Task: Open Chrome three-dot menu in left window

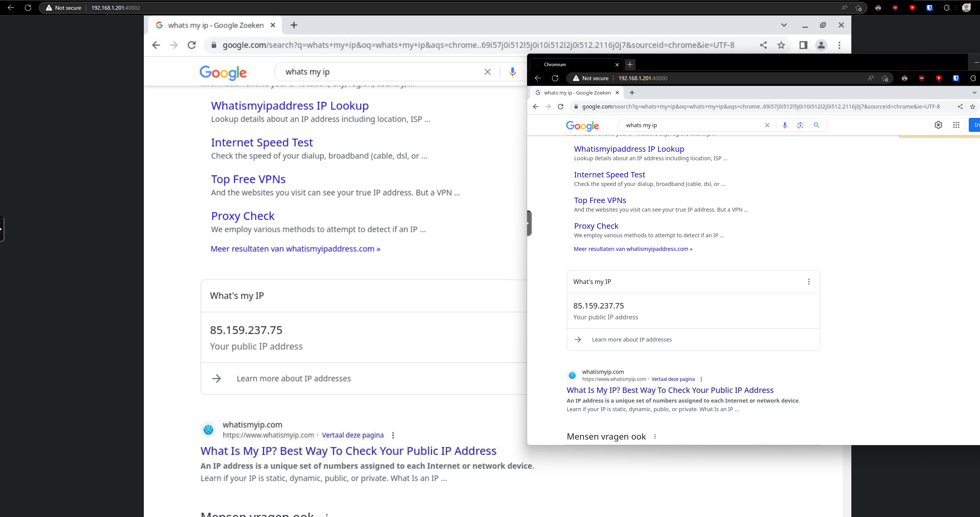Action: (839, 45)
